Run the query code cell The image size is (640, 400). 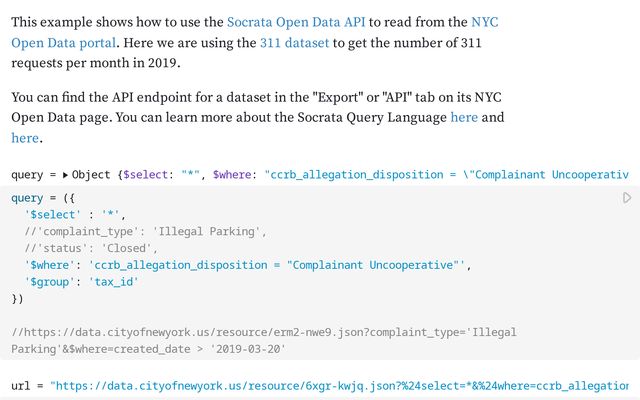[x=627, y=198]
